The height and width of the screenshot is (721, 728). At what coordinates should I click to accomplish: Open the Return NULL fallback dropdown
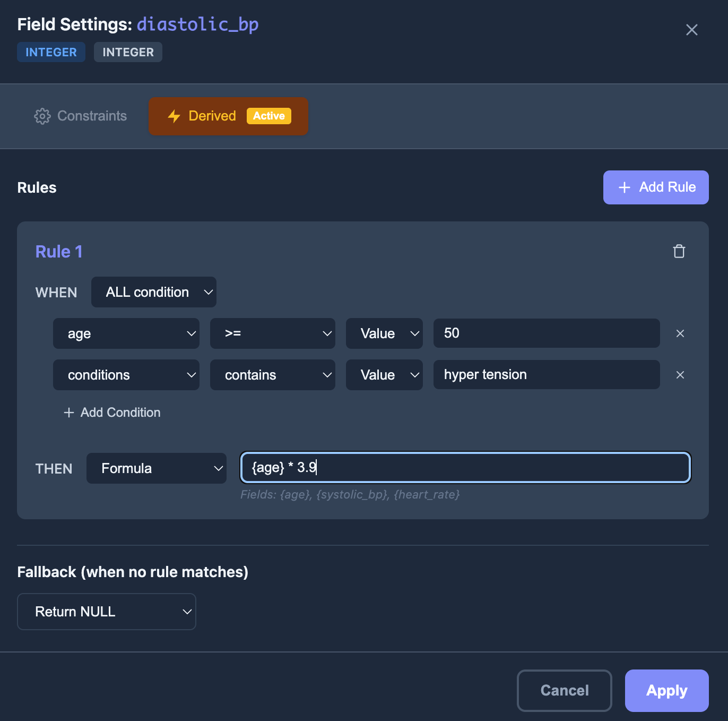pos(106,611)
